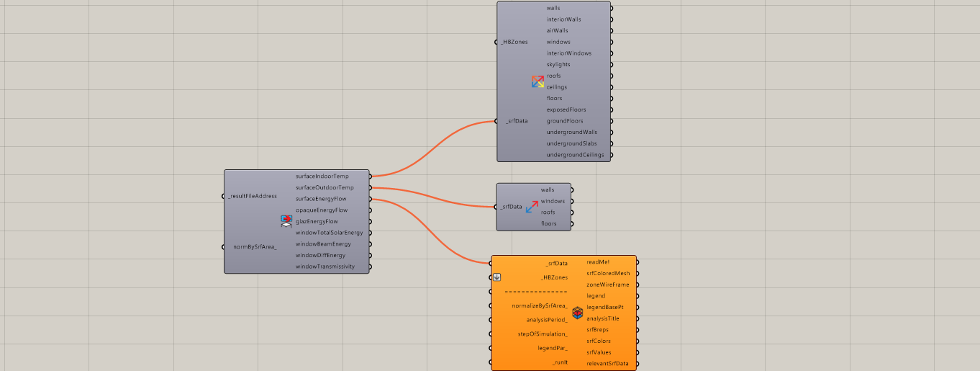Click the floors output of the small four-output component

pyautogui.click(x=548, y=224)
